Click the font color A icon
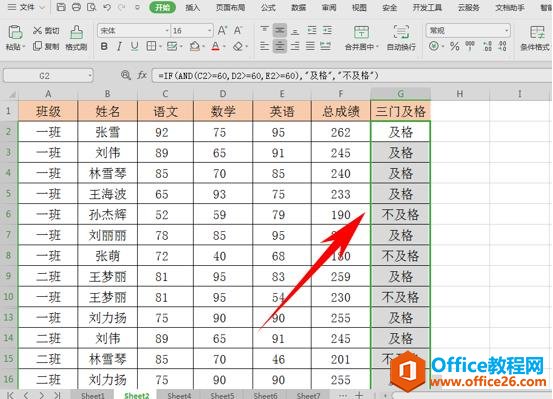 215,46
